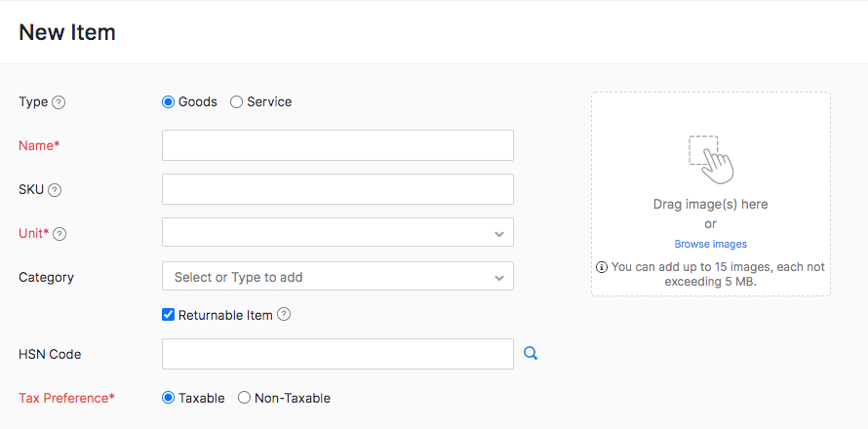The width and height of the screenshot is (868, 429).
Task: Click the HSN Code search magnifier icon
Action: tap(531, 354)
